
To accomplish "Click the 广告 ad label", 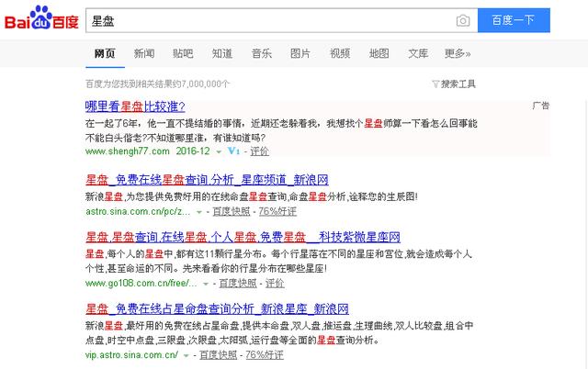I will [x=541, y=106].
